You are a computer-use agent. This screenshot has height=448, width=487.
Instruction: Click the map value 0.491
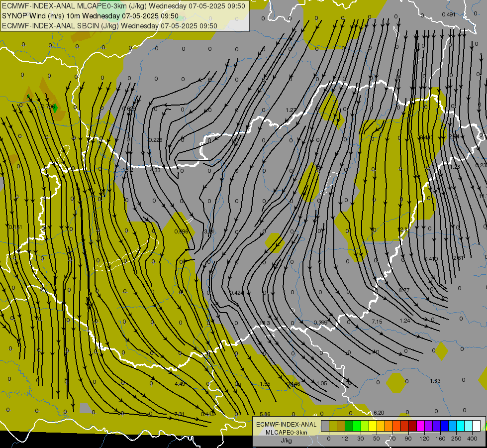449,14
